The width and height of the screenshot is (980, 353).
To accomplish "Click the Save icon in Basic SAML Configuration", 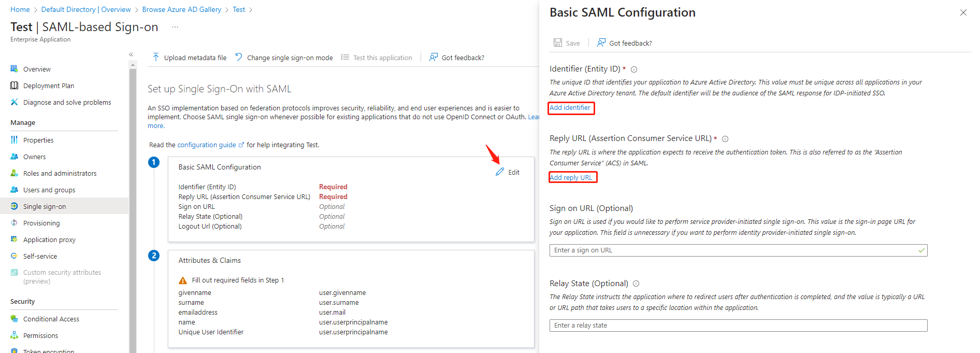I will point(557,43).
